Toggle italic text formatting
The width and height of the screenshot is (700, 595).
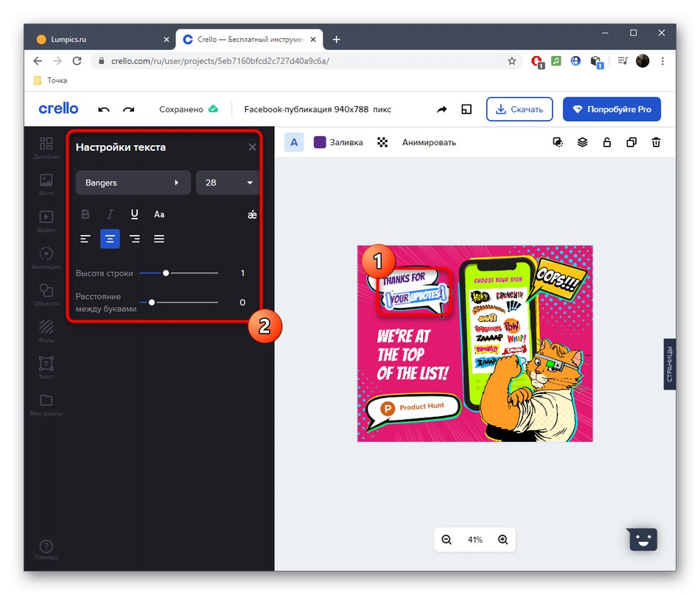coord(110,214)
